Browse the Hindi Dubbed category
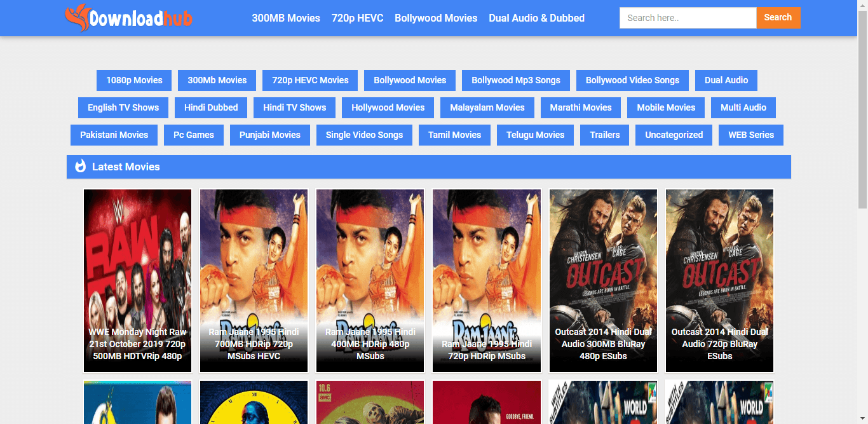Screen dimensions: 868x424 pyautogui.click(x=211, y=107)
